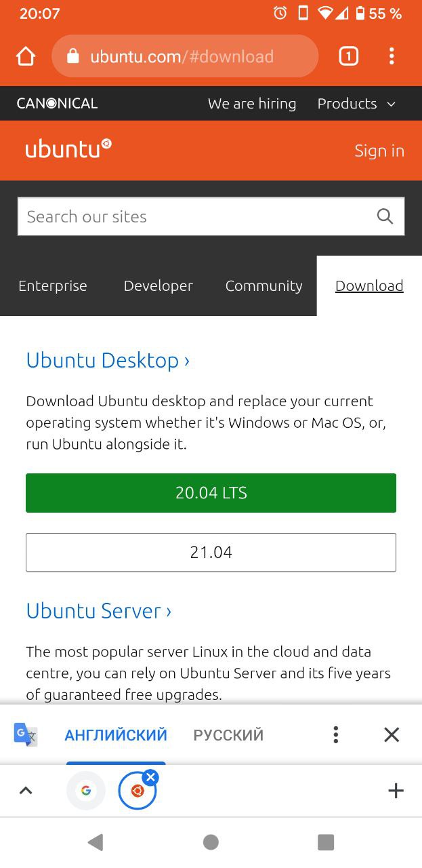Tap the Sign in link
422x868 pixels.
coord(379,151)
